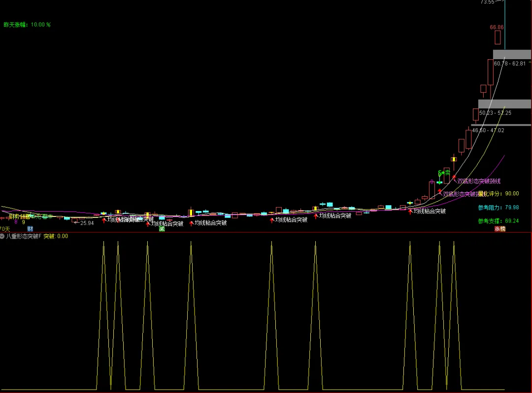Click the round icon beside 八重形态突破F
The width and height of the screenshot is (532, 393).
[x=2, y=236]
